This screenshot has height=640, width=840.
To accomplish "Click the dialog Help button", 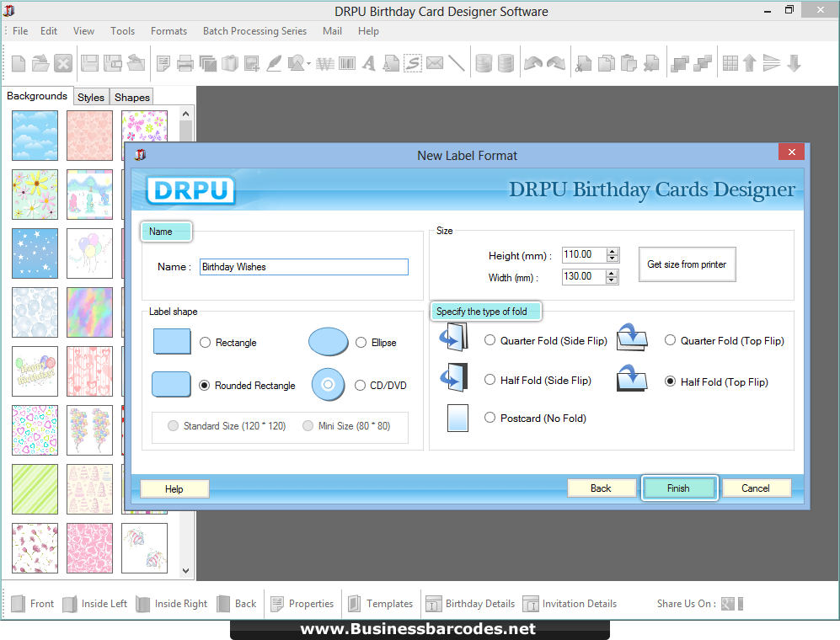I will point(174,488).
